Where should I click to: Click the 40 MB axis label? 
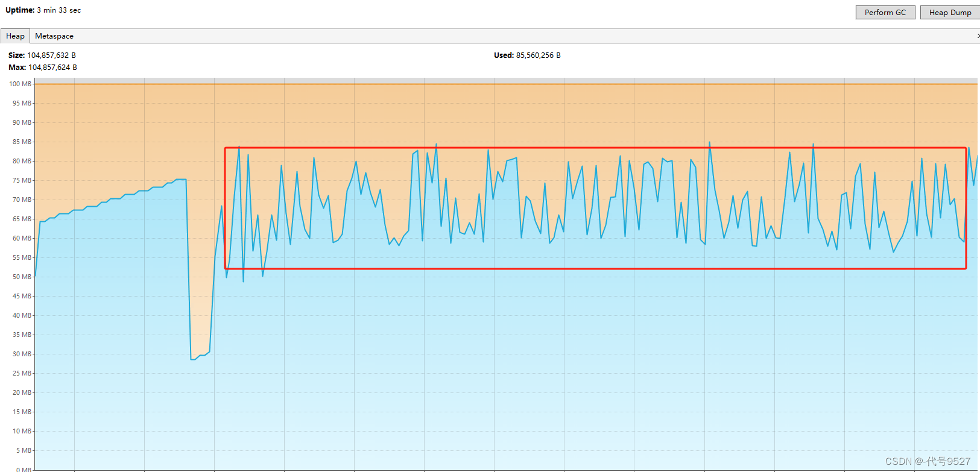coord(22,315)
